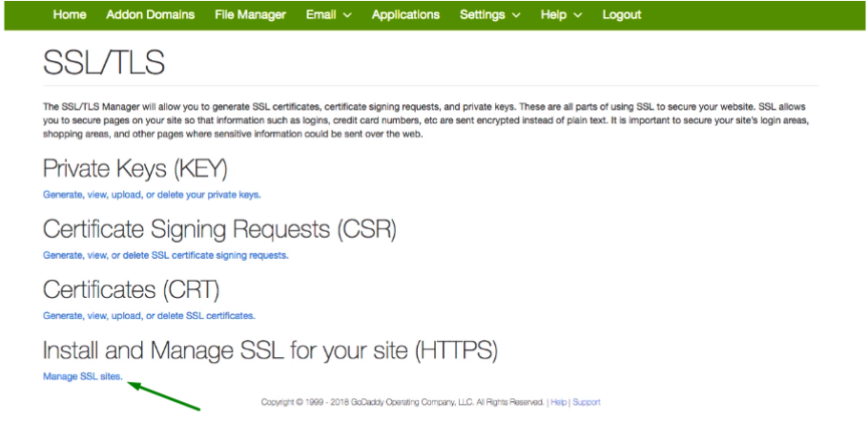Click the Manage SSL sites link
This screenshot has width=868, height=423.
point(83,376)
